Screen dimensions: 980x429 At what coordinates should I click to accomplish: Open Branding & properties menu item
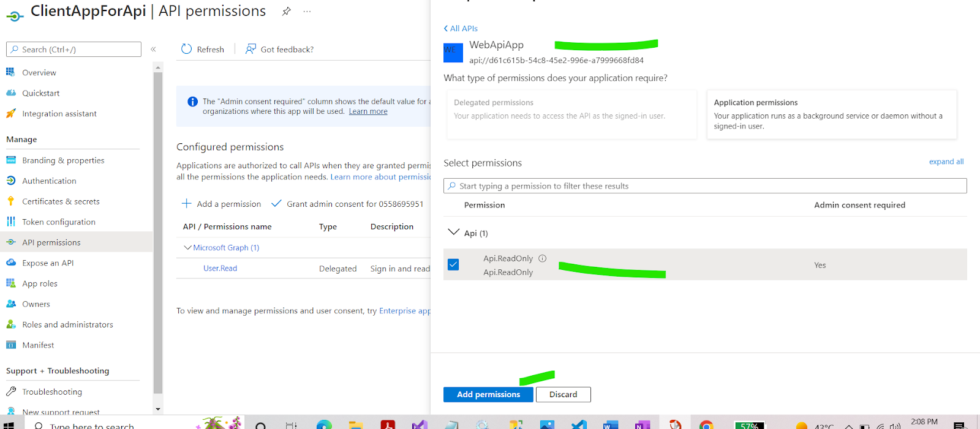tap(63, 160)
